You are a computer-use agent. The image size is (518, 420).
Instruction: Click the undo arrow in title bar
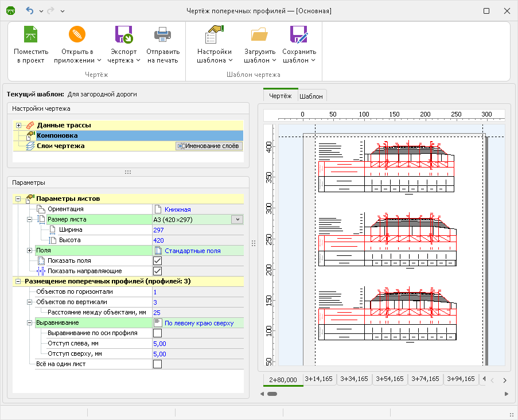[x=30, y=11]
